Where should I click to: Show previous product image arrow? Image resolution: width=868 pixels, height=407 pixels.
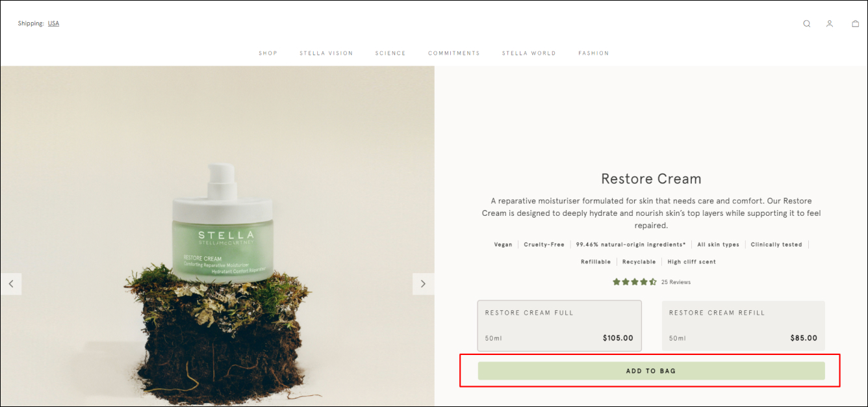point(11,284)
